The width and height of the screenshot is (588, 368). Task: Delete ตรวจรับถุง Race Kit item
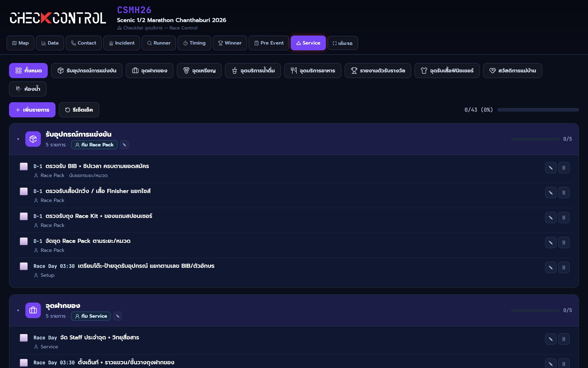tap(564, 218)
